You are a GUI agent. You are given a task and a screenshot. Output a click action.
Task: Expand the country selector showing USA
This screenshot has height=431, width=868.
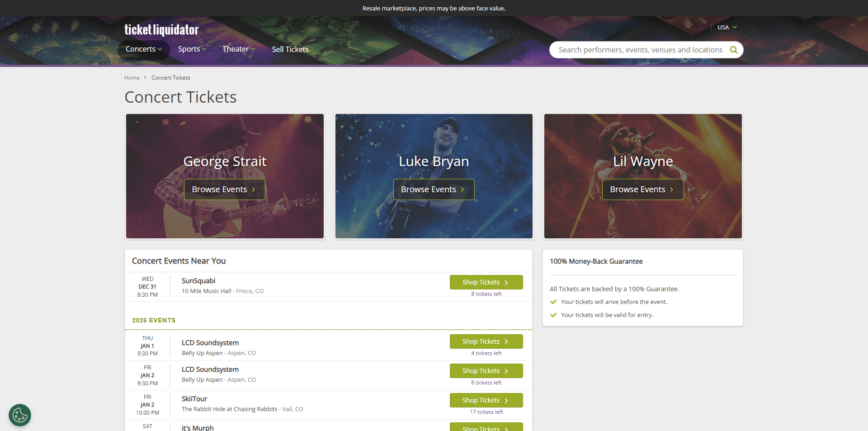pyautogui.click(x=726, y=27)
